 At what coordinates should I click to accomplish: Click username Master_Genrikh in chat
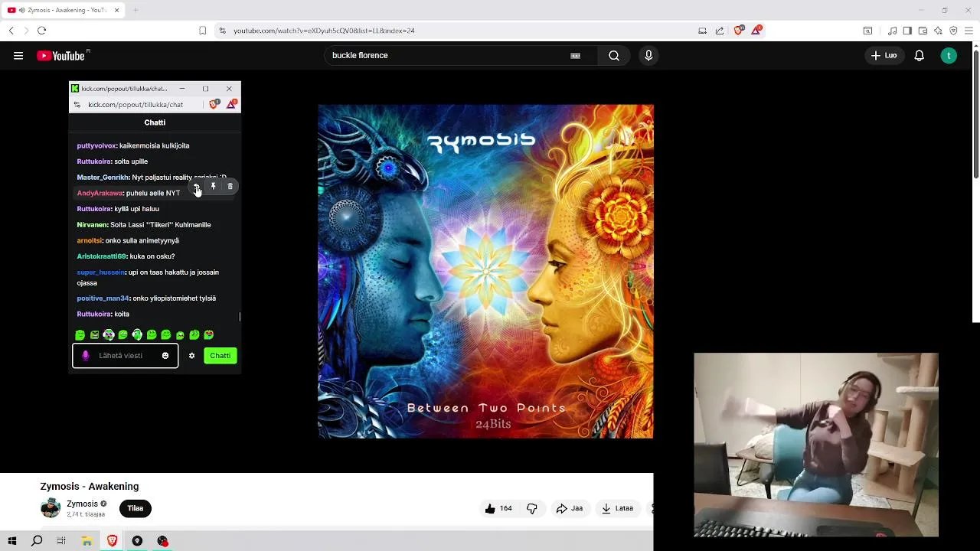103,178
